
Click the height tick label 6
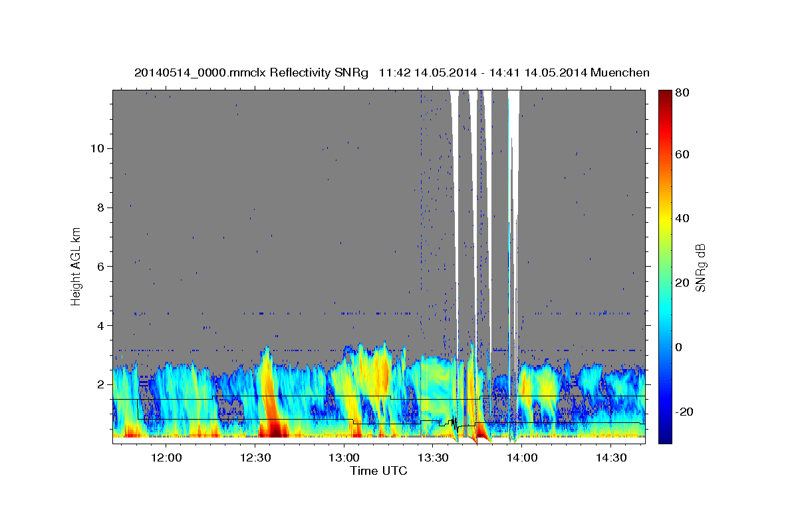(100, 266)
